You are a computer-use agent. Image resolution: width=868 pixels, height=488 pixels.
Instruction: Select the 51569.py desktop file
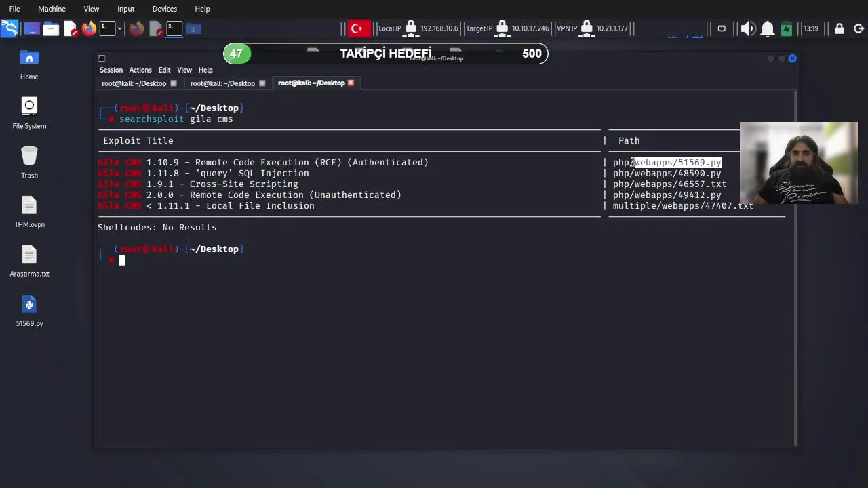(x=29, y=311)
